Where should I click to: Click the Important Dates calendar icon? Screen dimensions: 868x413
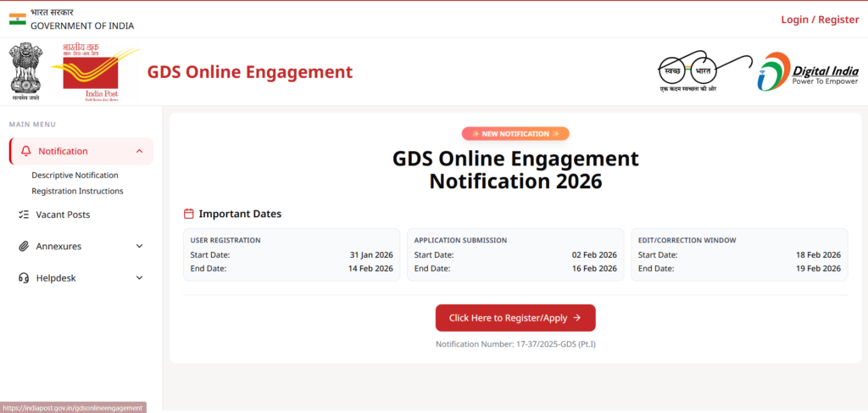189,214
